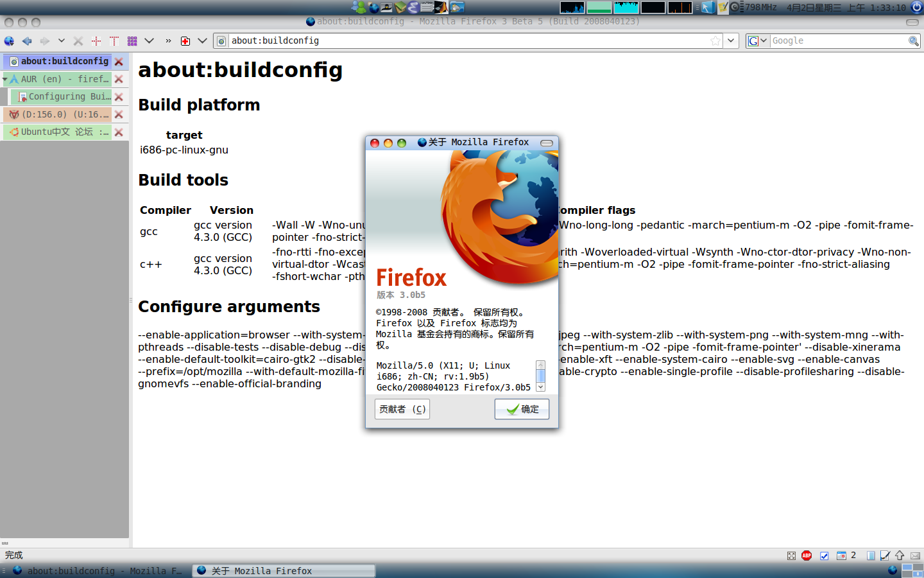The image size is (924, 578).
Task: Click the power button in top panel
Action: click(916, 7)
